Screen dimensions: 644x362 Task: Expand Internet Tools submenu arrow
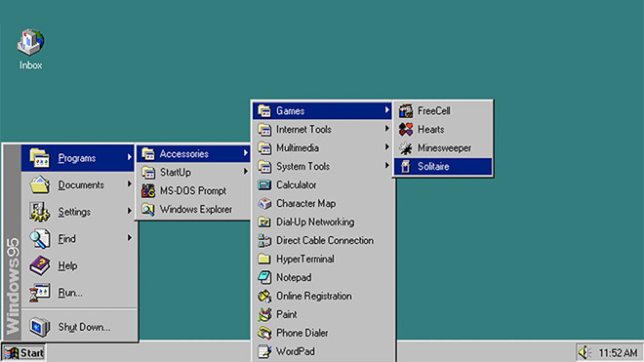tap(386, 129)
